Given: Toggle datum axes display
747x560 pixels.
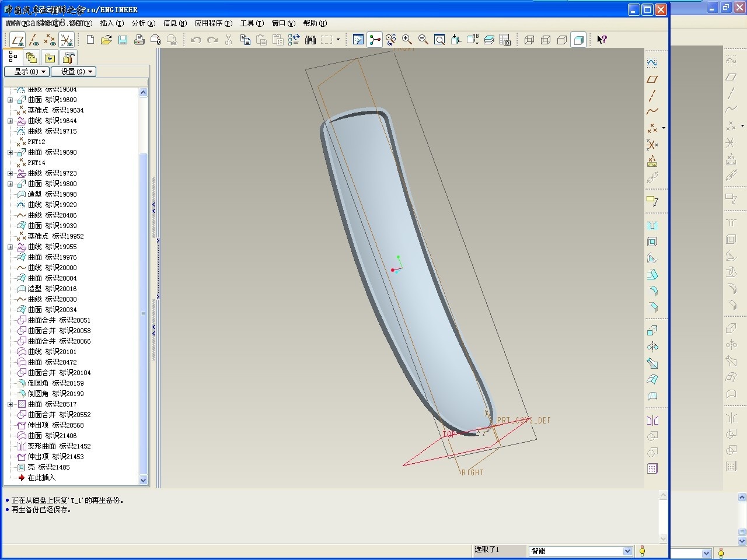Looking at the screenshot, I should pyautogui.click(x=34, y=40).
